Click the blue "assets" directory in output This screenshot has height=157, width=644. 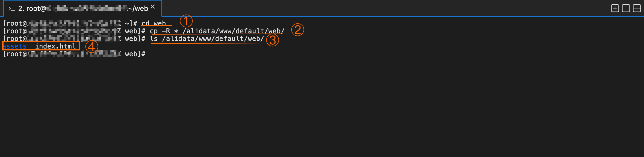[15, 46]
